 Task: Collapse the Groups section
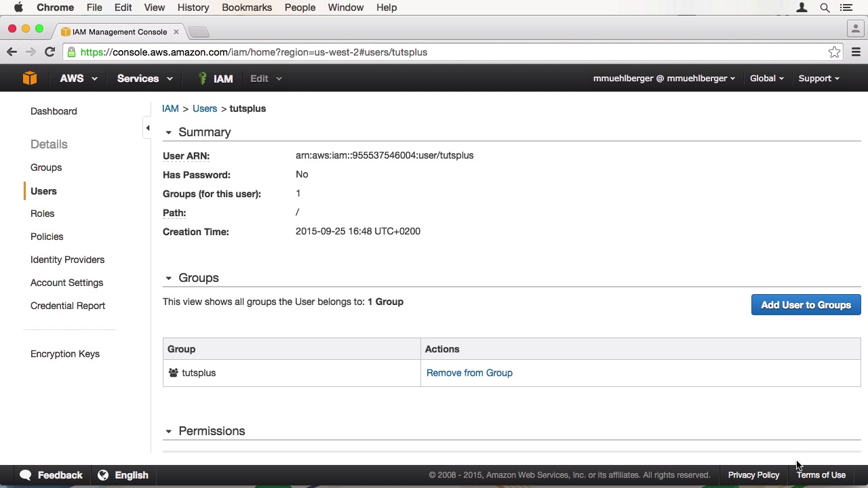(x=168, y=278)
